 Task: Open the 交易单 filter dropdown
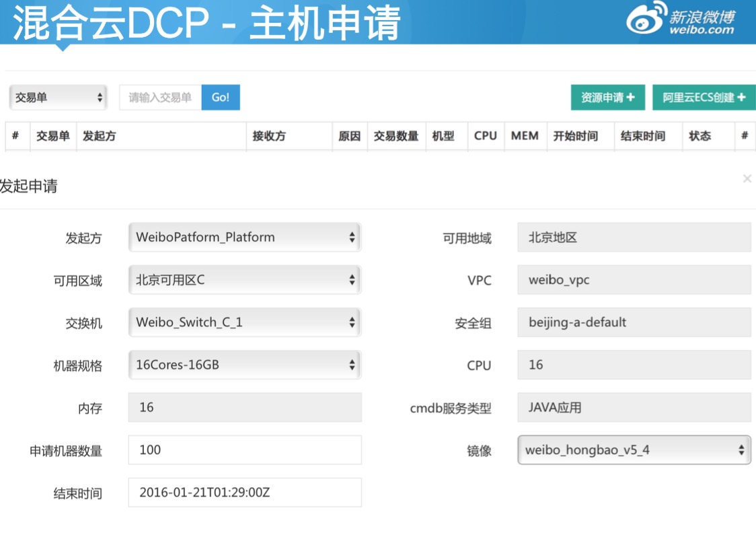[x=58, y=97]
